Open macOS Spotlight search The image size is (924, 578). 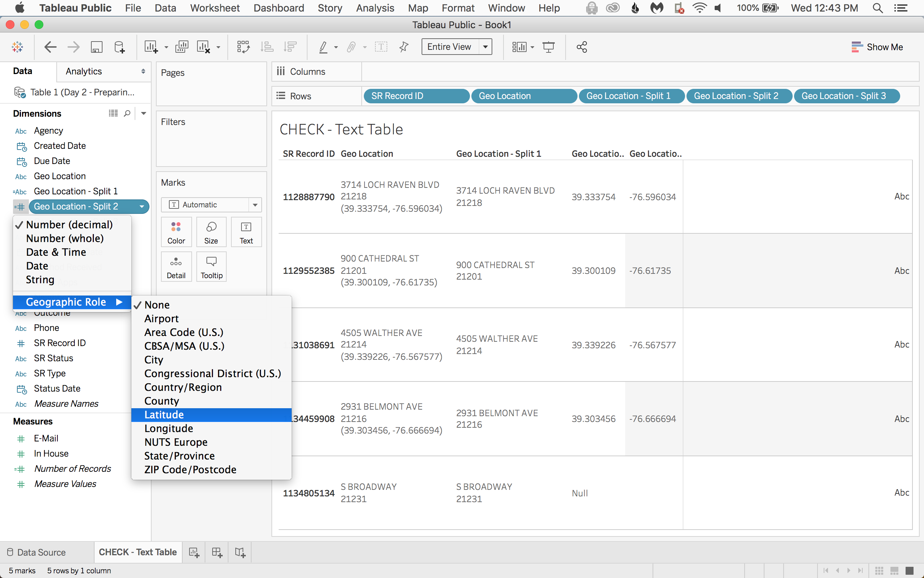click(x=878, y=8)
